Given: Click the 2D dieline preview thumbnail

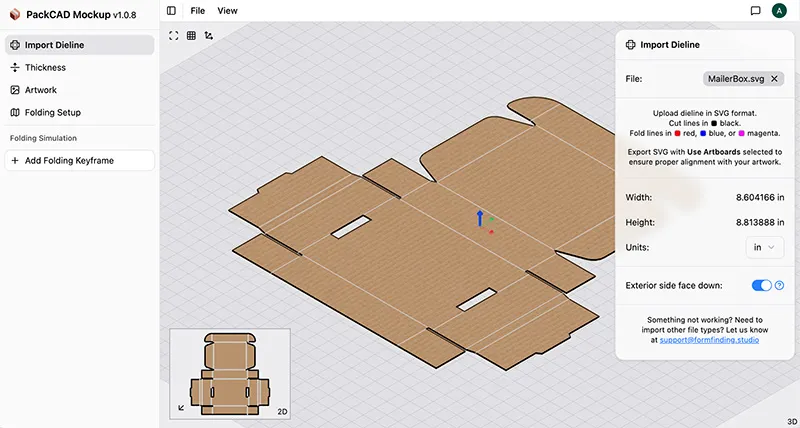Looking at the screenshot, I should tap(230, 370).
